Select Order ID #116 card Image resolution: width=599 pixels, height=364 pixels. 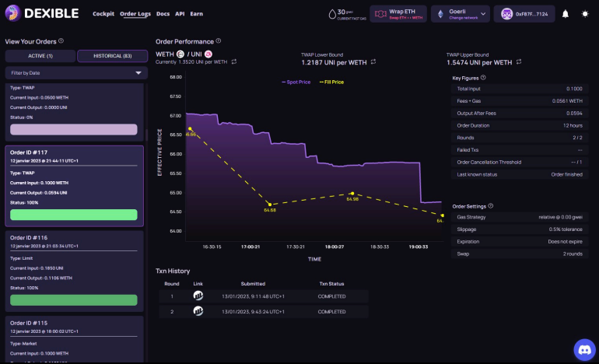[x=74, y=271]
